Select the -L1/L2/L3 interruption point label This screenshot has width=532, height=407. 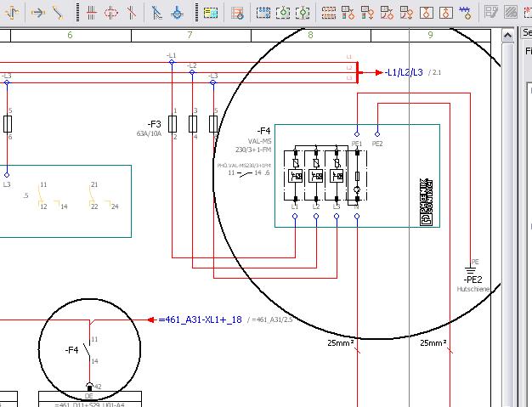point(404,72)
